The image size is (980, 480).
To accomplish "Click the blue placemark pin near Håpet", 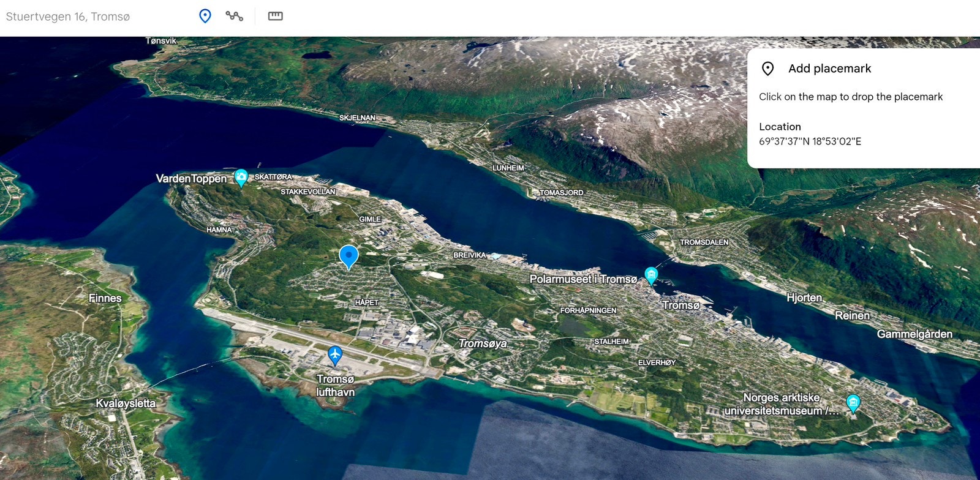I will click(x=349, y=257).
